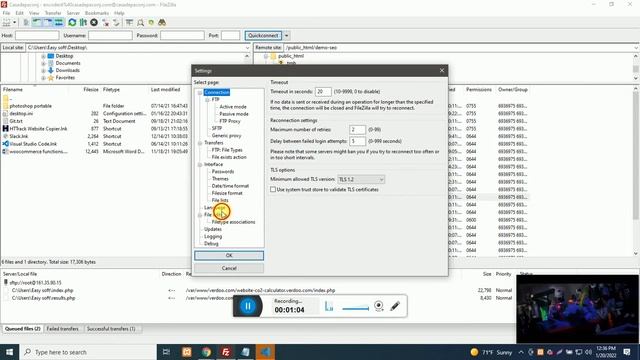The image size is (640, 360).
Task: Toggle the transfer queue display icon
Action: (59, 22)
